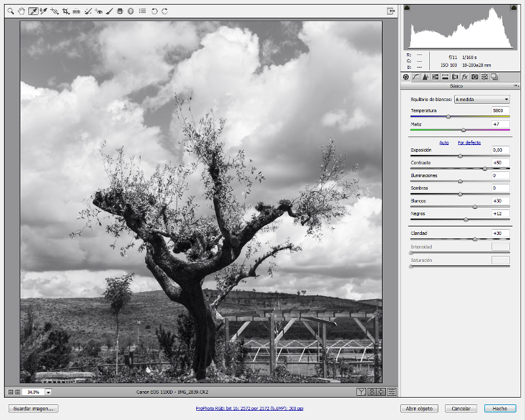
Task: Open the preferences list icon
Action: 142,11
